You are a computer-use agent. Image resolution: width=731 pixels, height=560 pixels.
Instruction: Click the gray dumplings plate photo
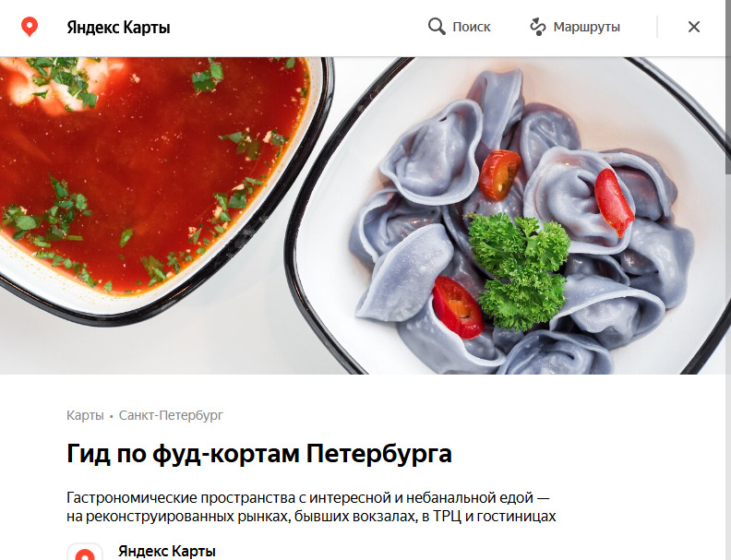tap(513, 219)
